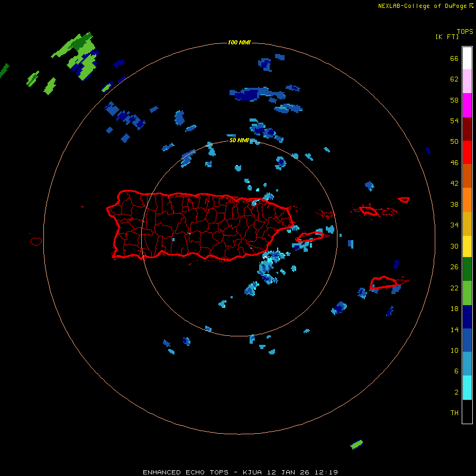Click the TH legend label
The image size is (476, 476).
tap(454, 413)
